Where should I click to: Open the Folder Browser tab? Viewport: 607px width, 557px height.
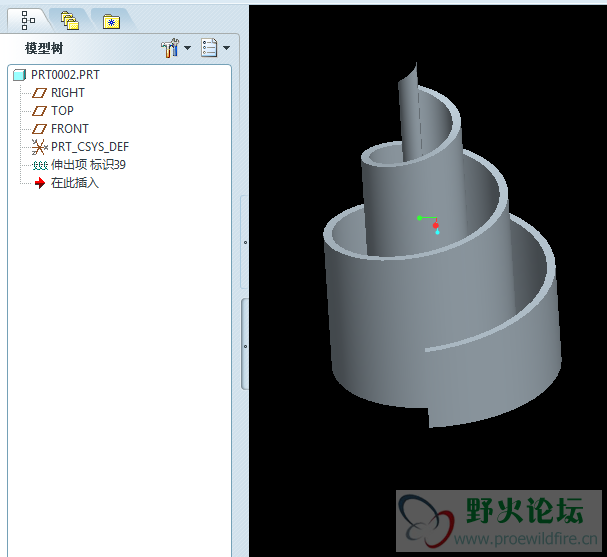click(70, 21)
